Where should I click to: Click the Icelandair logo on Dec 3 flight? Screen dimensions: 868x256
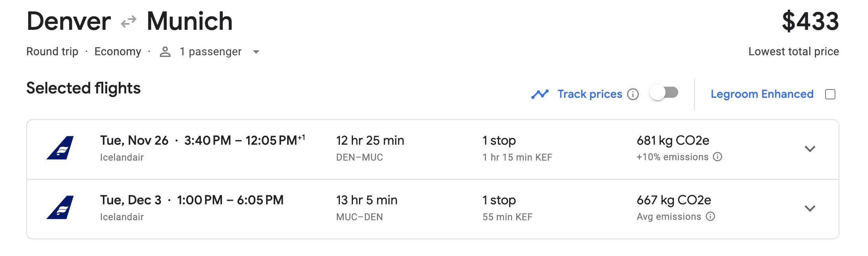(x=60, y=207)
